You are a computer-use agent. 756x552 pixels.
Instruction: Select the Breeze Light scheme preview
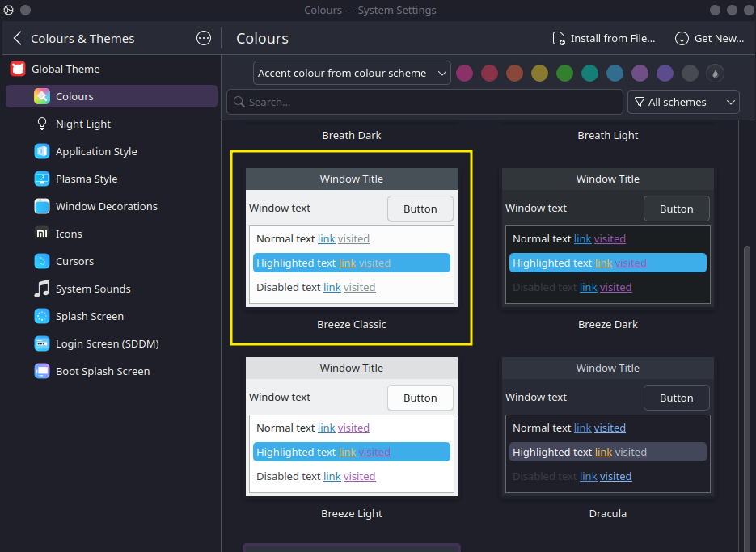352,426
